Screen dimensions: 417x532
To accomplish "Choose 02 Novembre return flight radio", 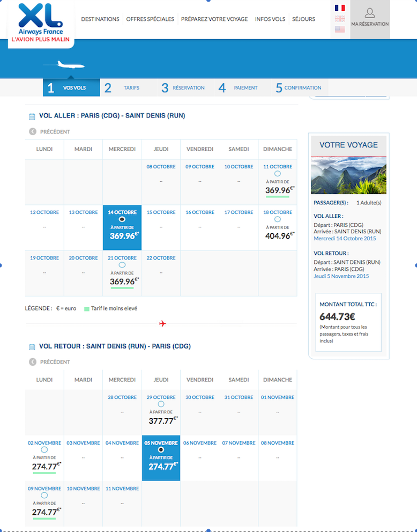I will (x=44, y=450).
